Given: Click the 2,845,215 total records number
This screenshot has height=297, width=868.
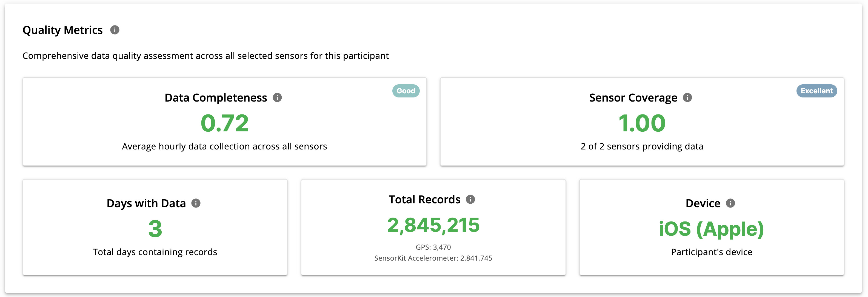Looking at the screenshot, I should click(x=433, y=225).
